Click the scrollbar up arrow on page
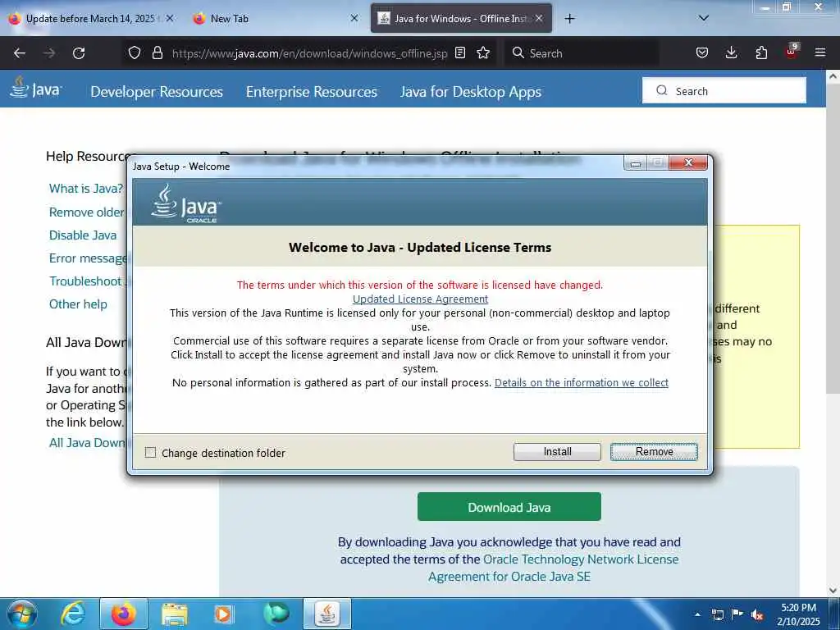This screenshot has width=840, height=630. (x=833, y=76)
